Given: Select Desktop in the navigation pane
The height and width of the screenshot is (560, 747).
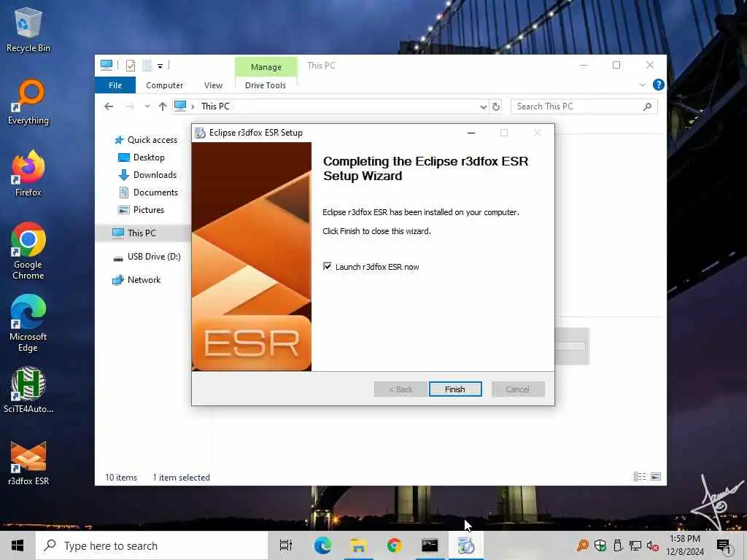Looking at the screenshot, I should (142, 157).
